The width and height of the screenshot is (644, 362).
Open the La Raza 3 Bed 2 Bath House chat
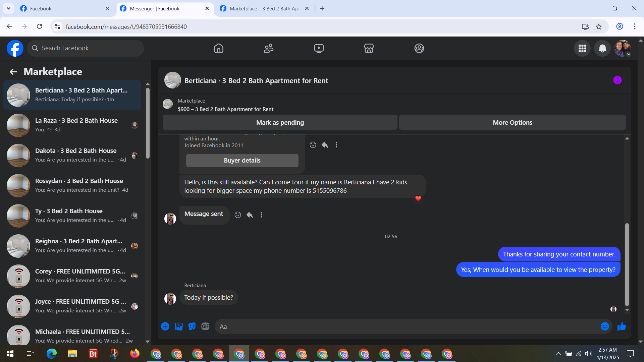point(72,125)
